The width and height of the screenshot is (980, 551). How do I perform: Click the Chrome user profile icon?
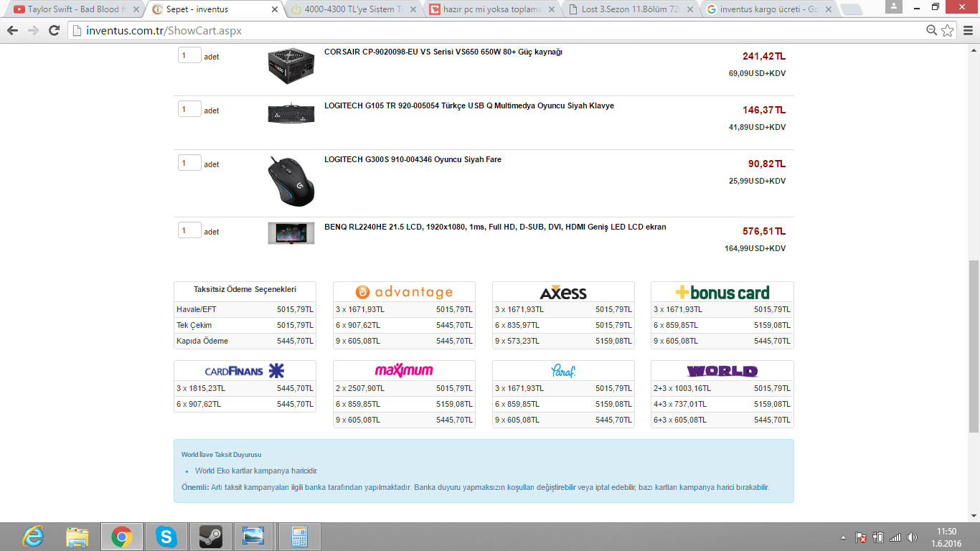point(894,6)
